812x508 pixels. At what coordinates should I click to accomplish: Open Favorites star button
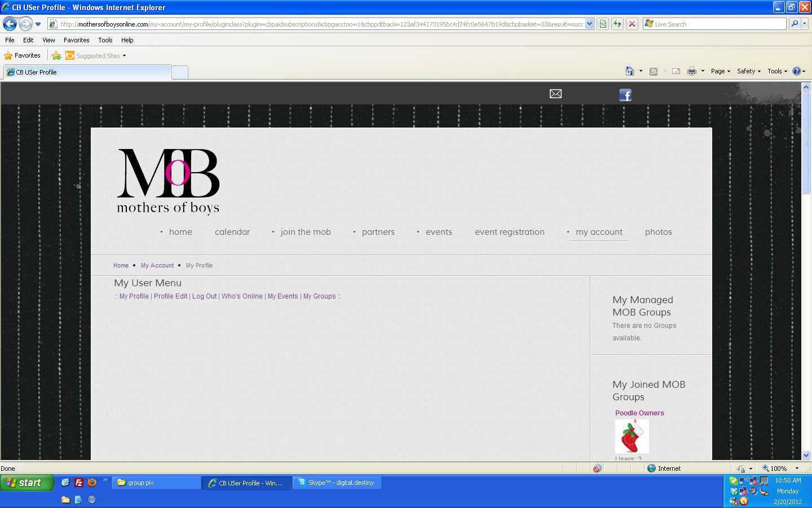click(23, 55)
